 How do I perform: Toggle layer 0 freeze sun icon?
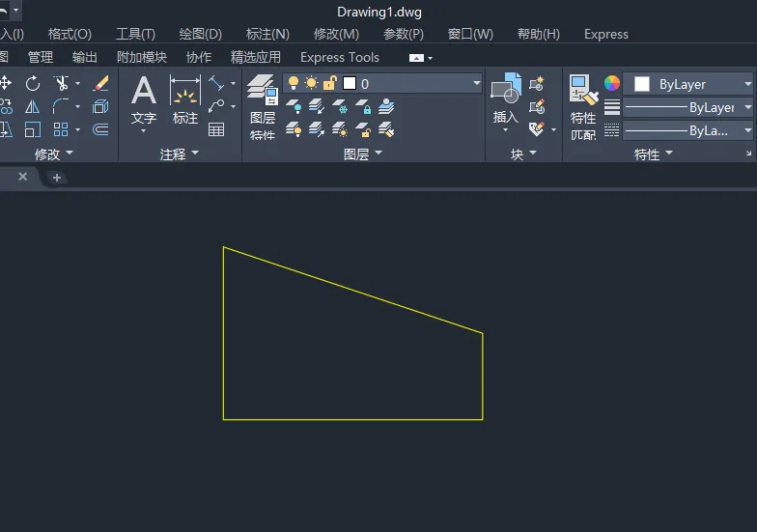click(311, 83)
